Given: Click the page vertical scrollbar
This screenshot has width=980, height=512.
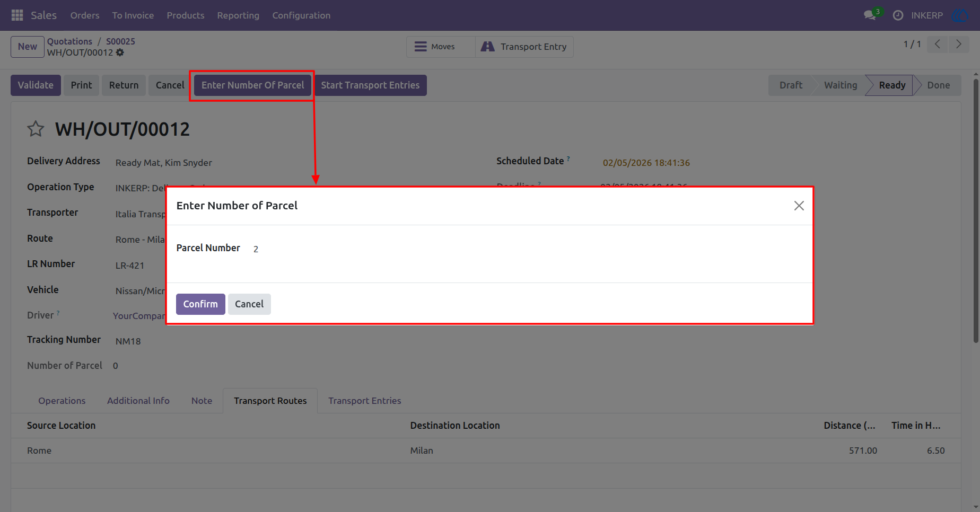Looking at the screenshot, I should click(x=976, y=211).
